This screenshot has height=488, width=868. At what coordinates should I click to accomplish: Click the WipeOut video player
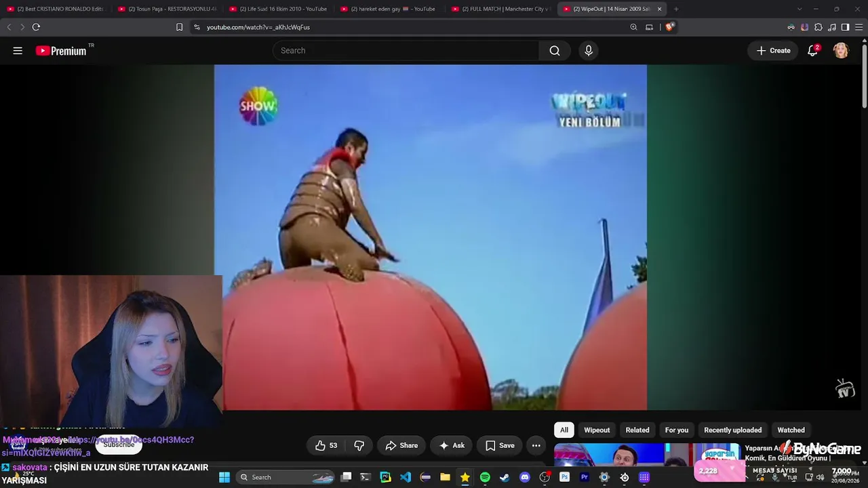coord(431,237)
